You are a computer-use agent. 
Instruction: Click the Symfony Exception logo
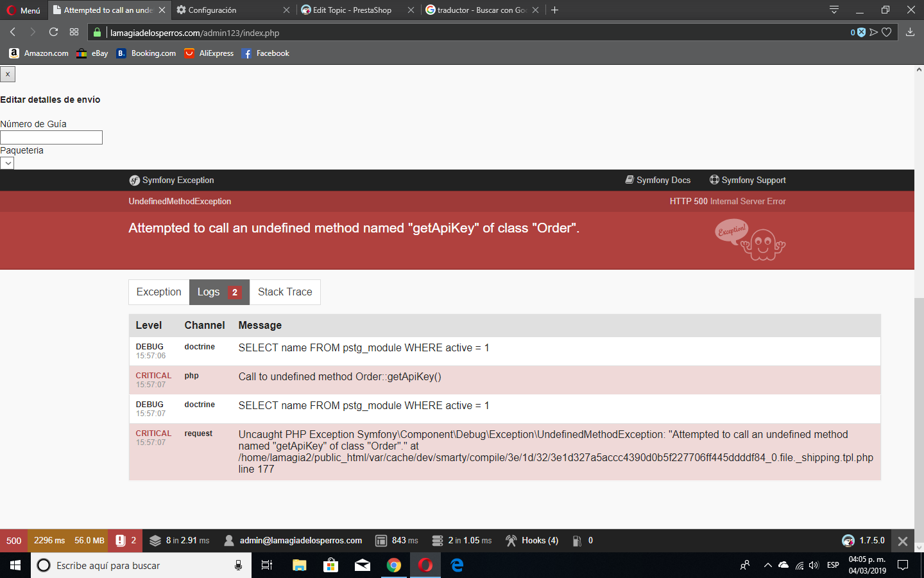click(x=171, y=180)
